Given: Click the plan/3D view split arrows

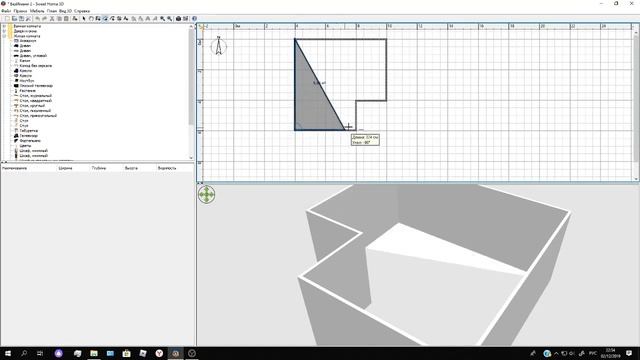Looking at the screenshot, I should tap(200, 183).
